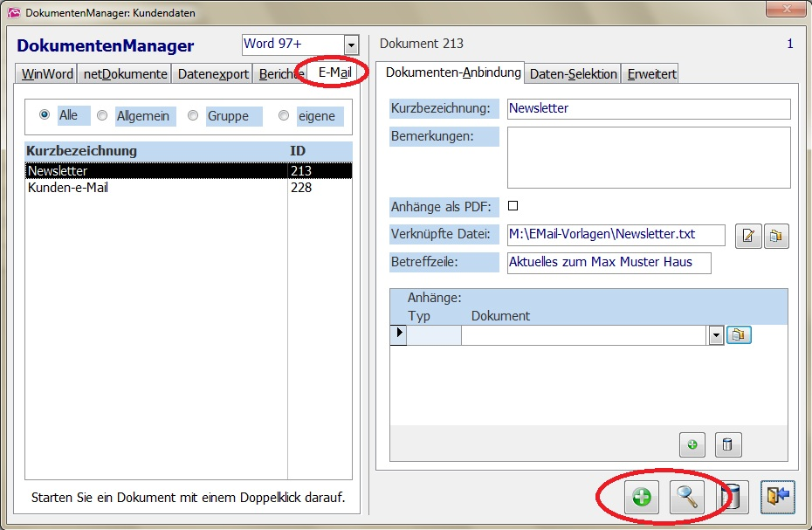Select the Alle radio button

45,115
